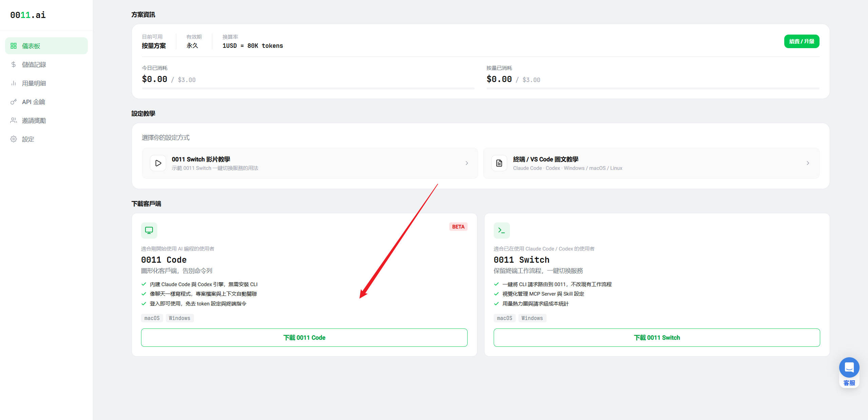868x420 pixels.
Task: Go to 儲值記錄 in the sidebar
Action: 46,64
